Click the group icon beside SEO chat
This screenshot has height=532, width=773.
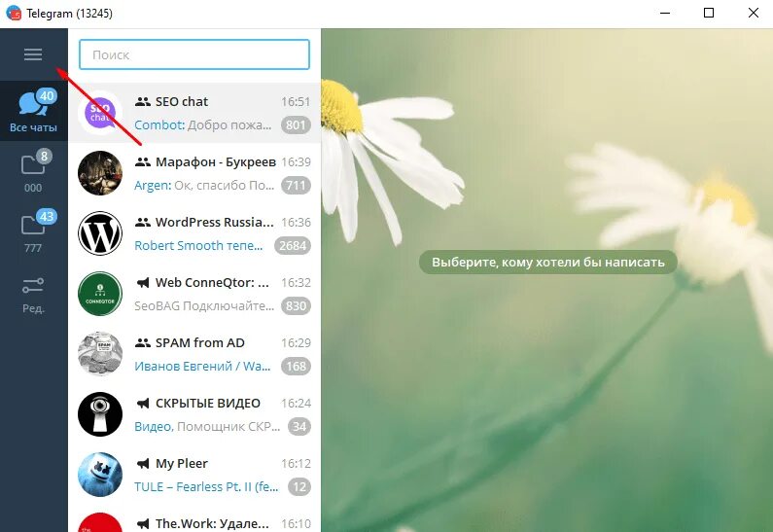coord(143,102)
